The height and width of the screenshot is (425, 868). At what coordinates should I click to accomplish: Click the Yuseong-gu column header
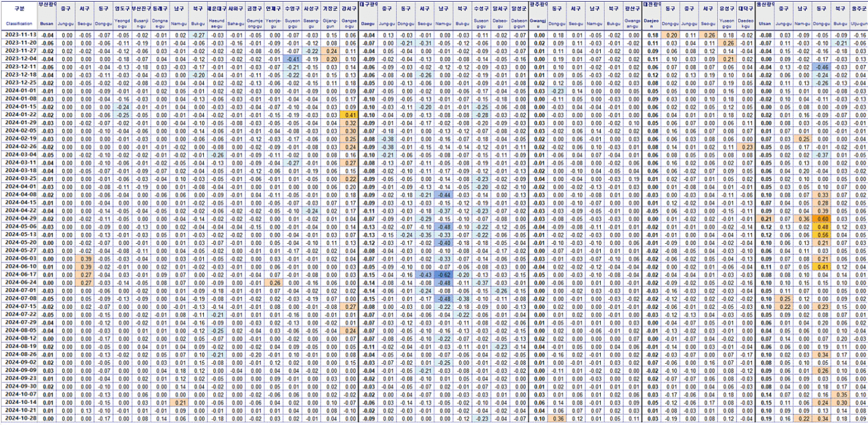tap(728, 24)
